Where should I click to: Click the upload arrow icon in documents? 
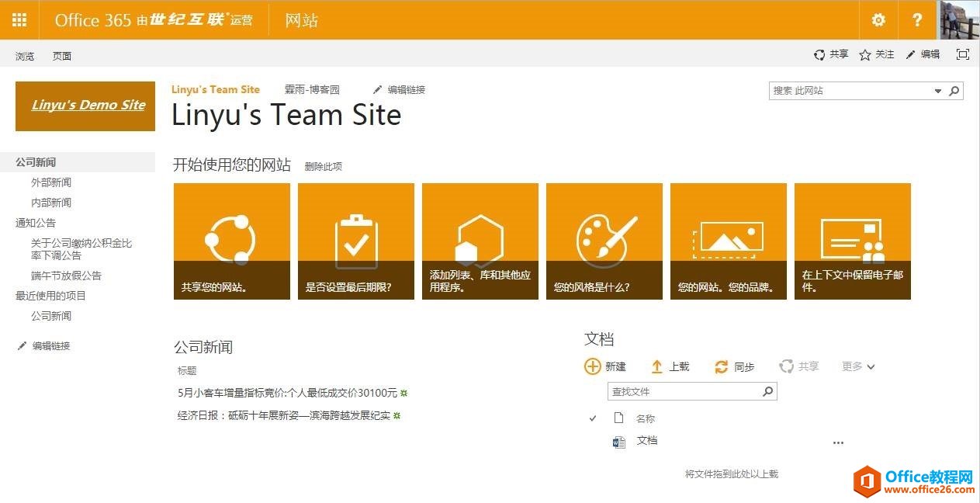point(656,366)
